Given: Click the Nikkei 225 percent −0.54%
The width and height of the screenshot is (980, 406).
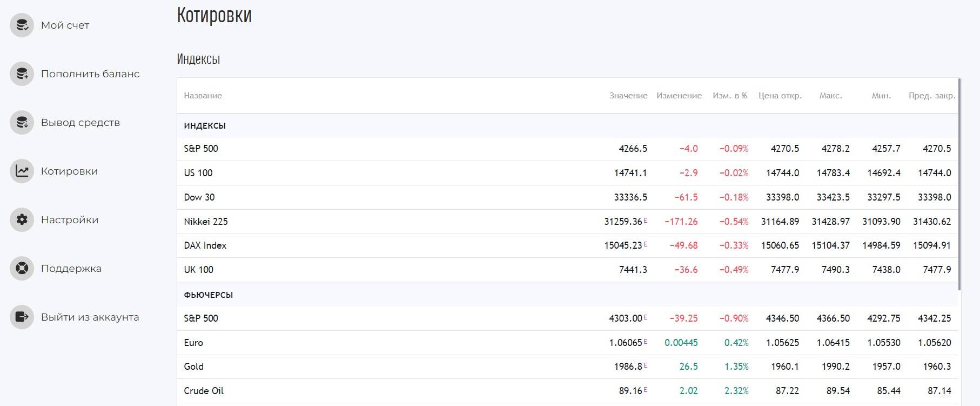Looking at the screenshot, I should coord(734,222).
